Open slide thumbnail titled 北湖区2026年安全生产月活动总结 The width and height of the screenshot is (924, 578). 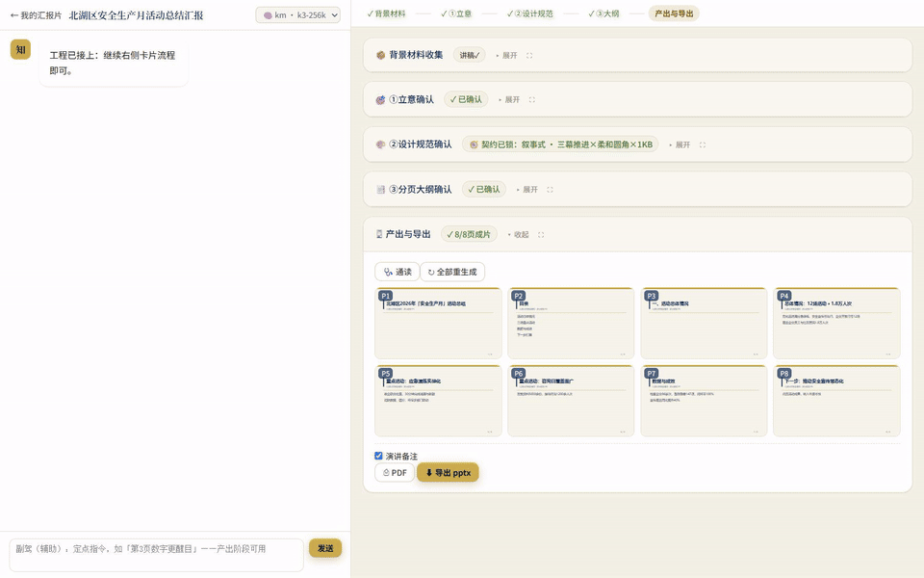click(438, 324)
